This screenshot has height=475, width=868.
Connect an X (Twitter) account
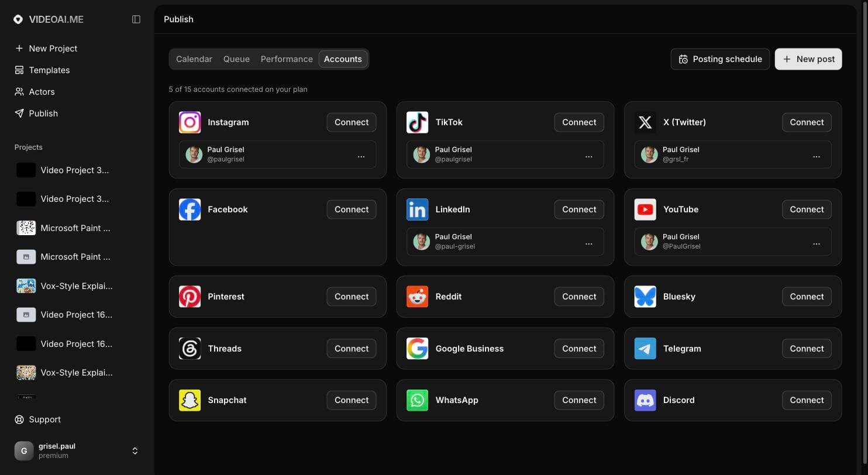(807, 122)
